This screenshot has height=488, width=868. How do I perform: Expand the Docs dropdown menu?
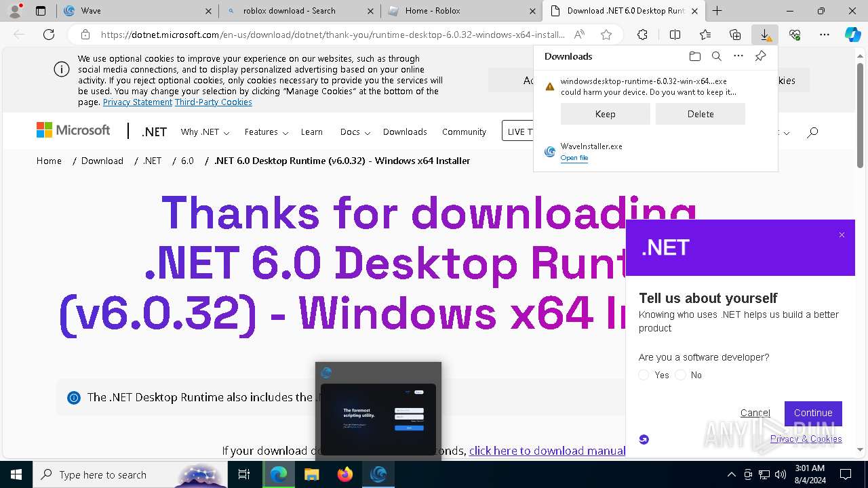click(x=355, y=132)
